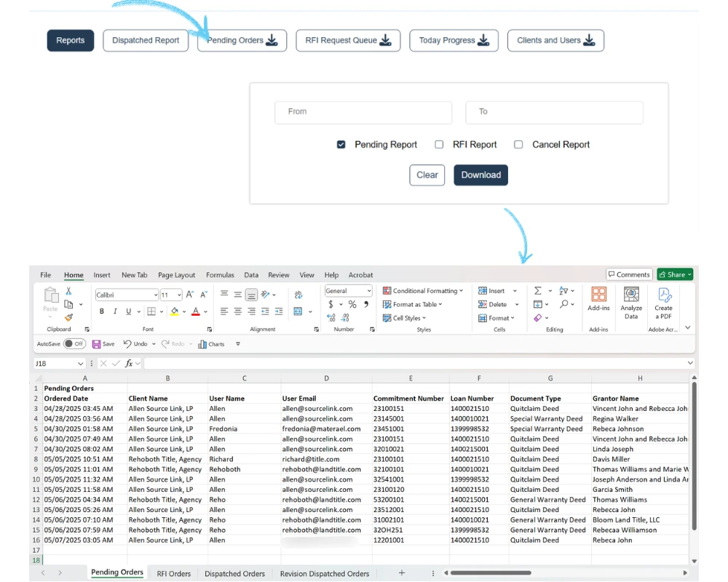Increase font size with larger A icon
Image resolution: width=728 pixels, height=582 pixels.
point(189,295)
